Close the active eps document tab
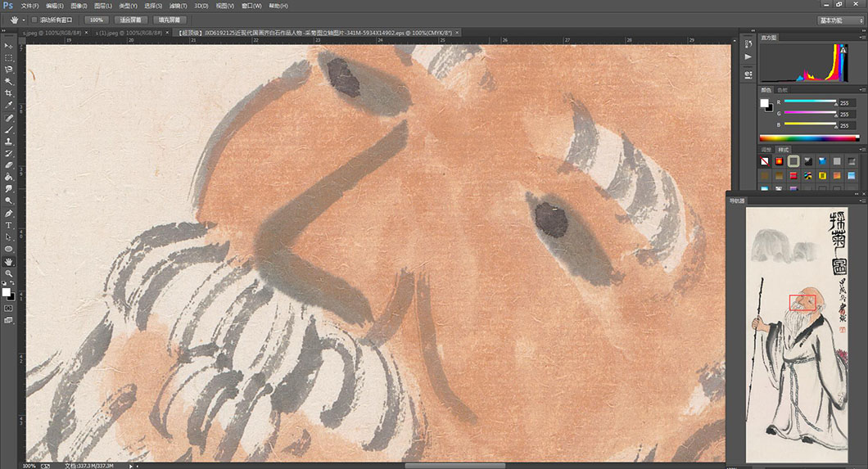 click(457, 33)
